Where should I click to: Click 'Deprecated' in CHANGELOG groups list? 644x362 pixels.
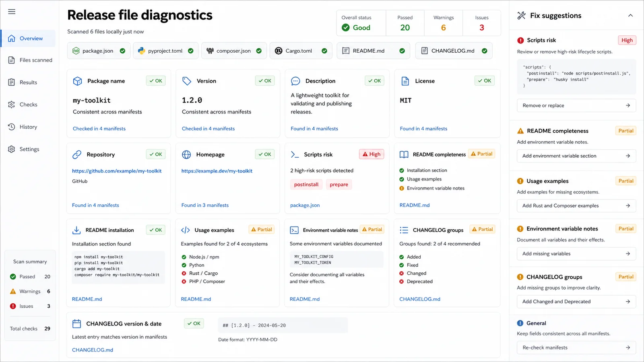(x=420, y=282)
